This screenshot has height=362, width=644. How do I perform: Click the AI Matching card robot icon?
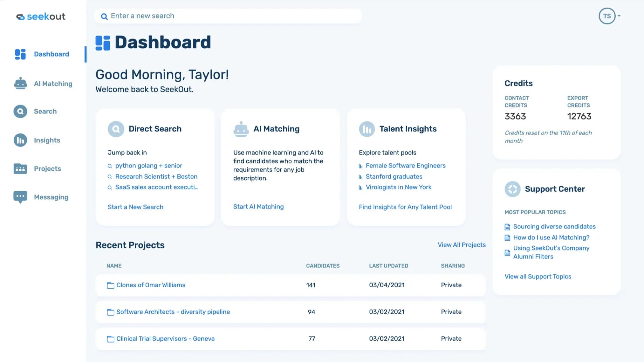point(241,129)
